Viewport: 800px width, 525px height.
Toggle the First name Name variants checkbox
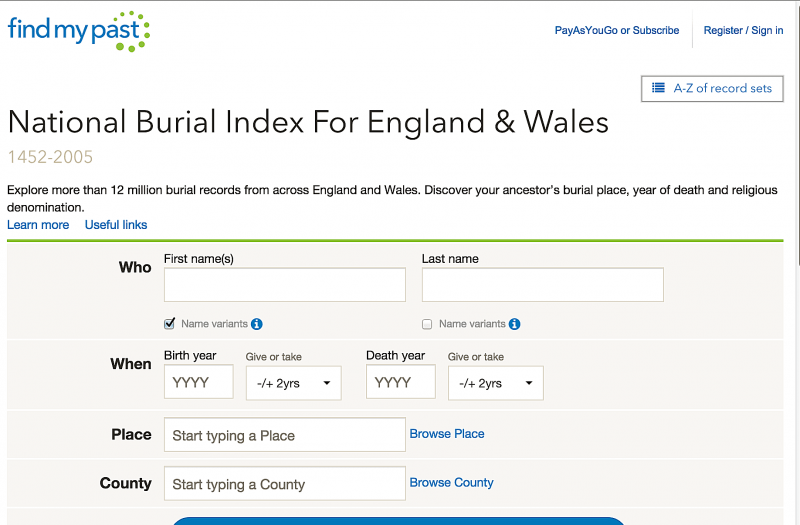click(x=169, y=324)
